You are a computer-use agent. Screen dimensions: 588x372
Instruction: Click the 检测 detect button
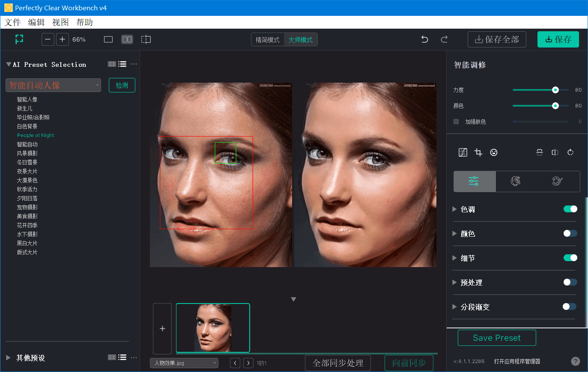[x=122, y=85]
